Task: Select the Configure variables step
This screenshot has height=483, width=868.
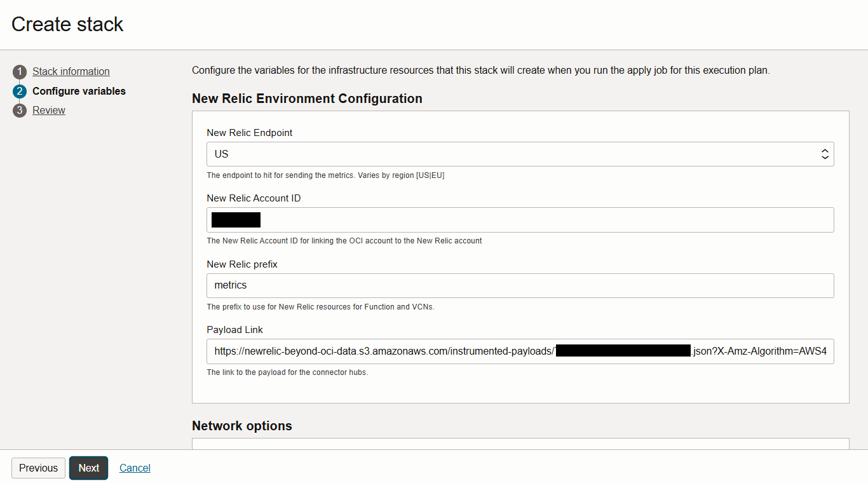Action: 79,91
